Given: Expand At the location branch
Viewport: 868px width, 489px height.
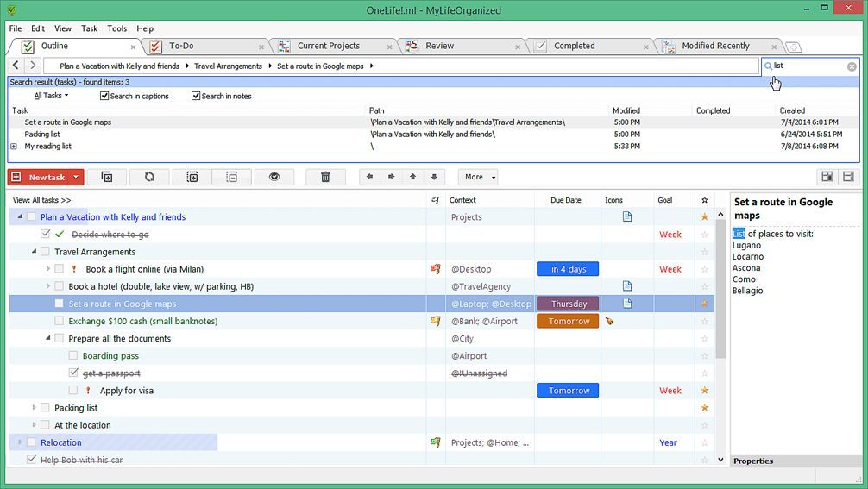Looking at the screenshot, I should [x=34, y=425].
